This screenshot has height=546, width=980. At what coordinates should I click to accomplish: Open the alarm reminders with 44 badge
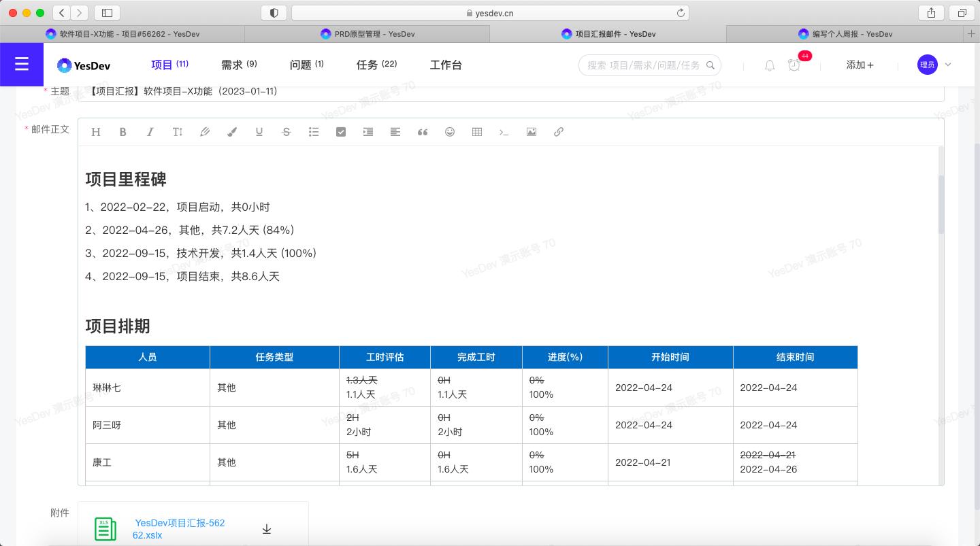794,65
